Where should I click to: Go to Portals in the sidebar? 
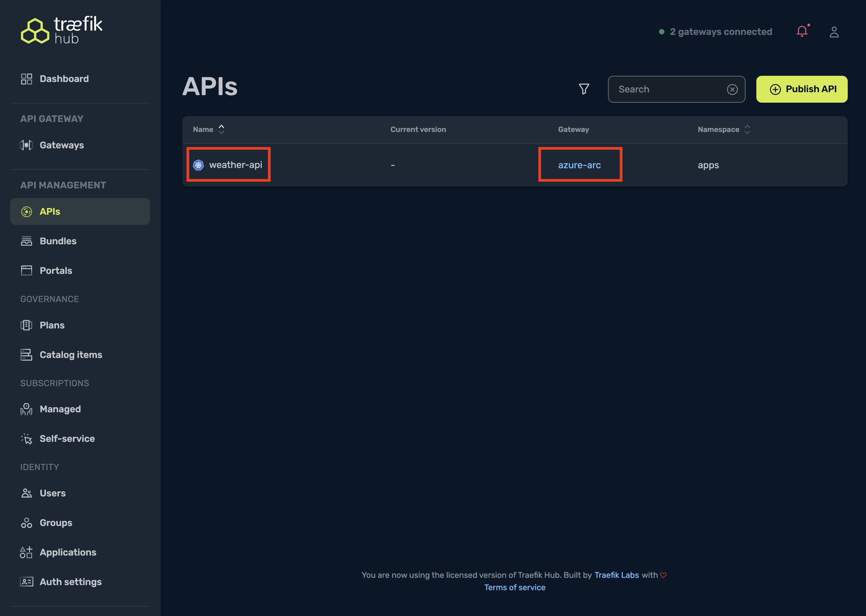[x=56, y=270]
